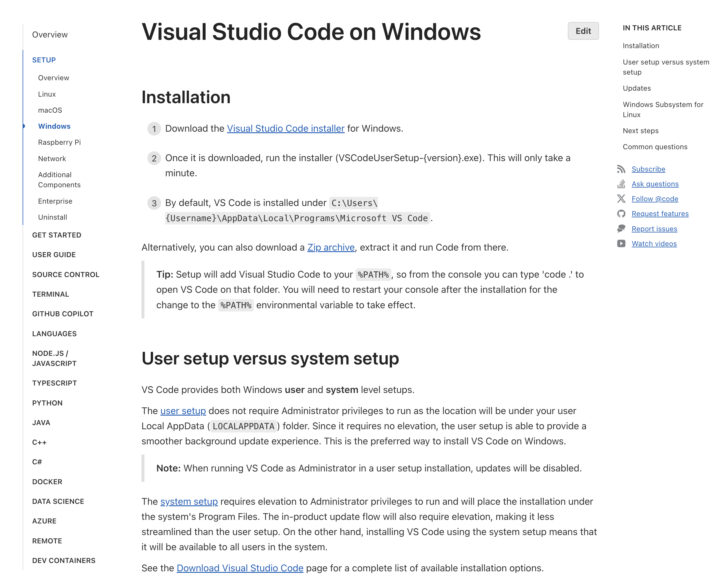Click the YouTube play icon beside Watch videos

[621, 243]
